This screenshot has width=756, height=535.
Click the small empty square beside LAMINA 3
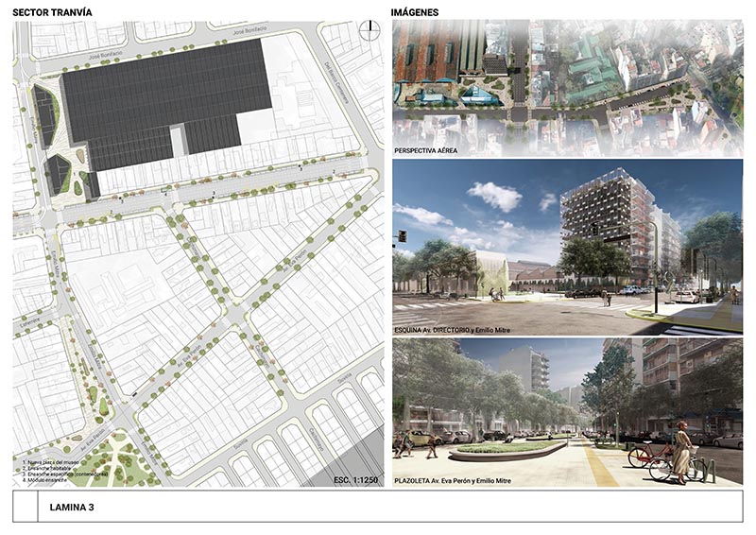25,506
